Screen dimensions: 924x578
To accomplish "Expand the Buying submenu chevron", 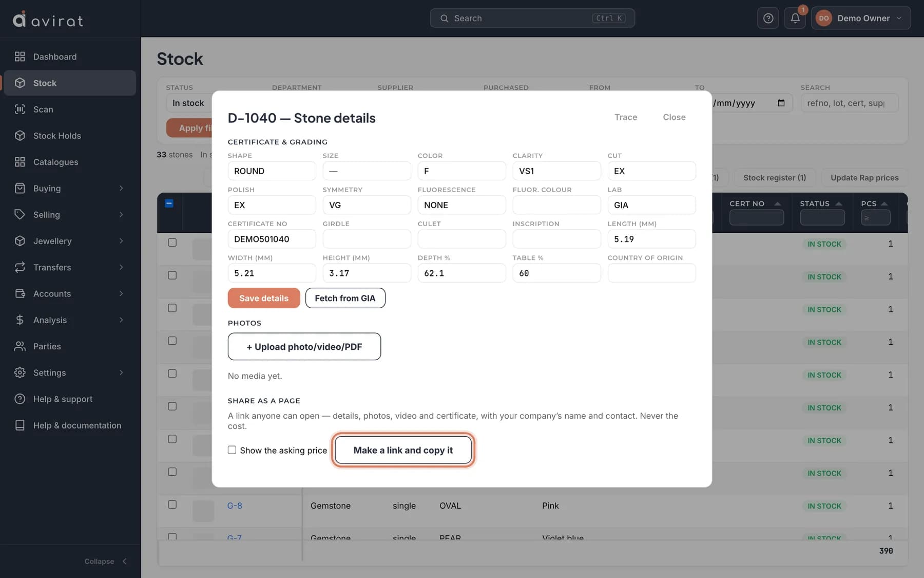I will (121, 188).
